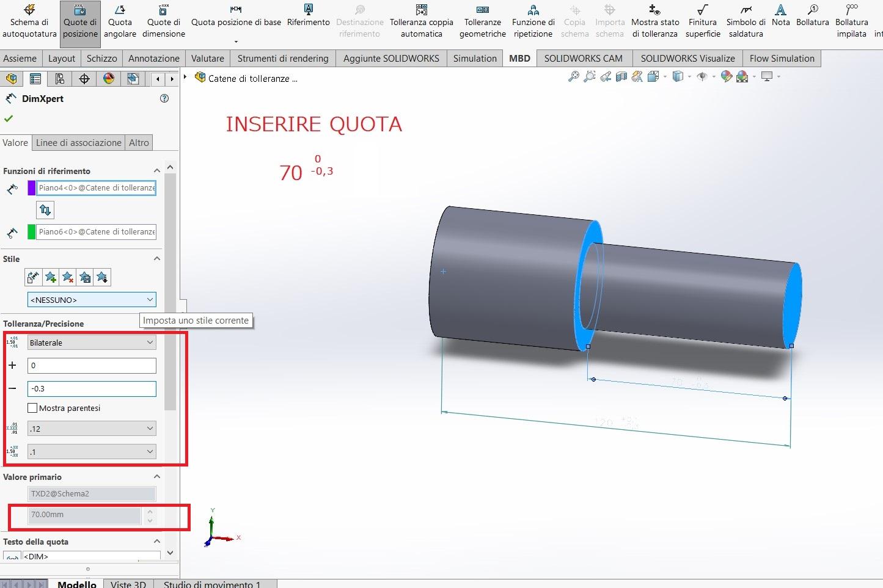883x588 pixels.
Task: Open DimXpert help question mark
Action: 164,98
